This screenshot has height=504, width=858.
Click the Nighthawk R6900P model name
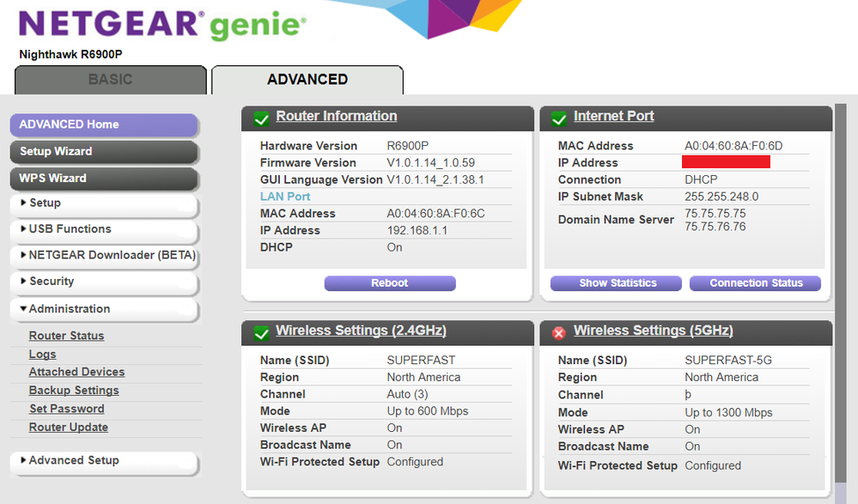tap(70, 55)
